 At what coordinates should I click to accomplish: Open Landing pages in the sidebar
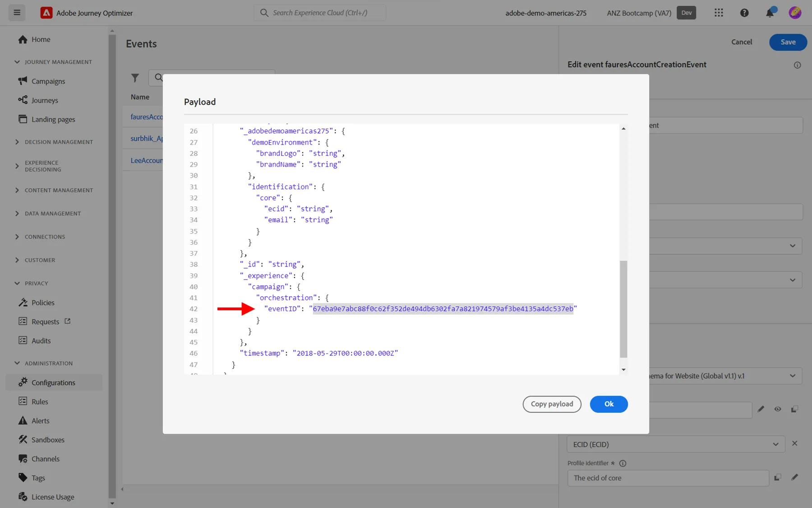point(53,119)
